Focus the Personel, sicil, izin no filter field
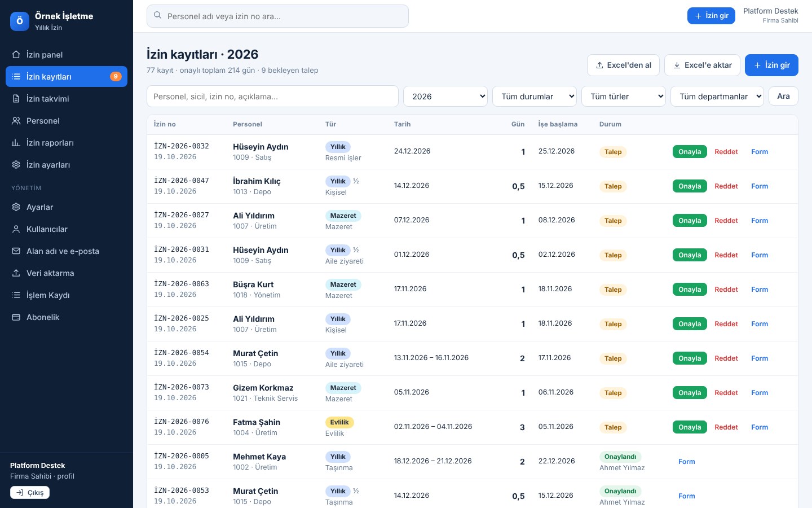The width and height of the screenshot is (812, 508). coord(272,97)
